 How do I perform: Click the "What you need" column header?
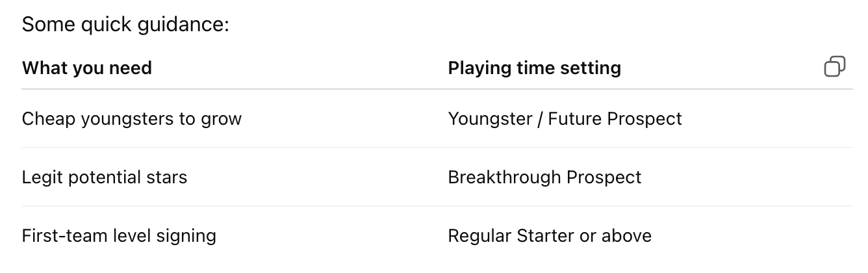click(86, 68)
